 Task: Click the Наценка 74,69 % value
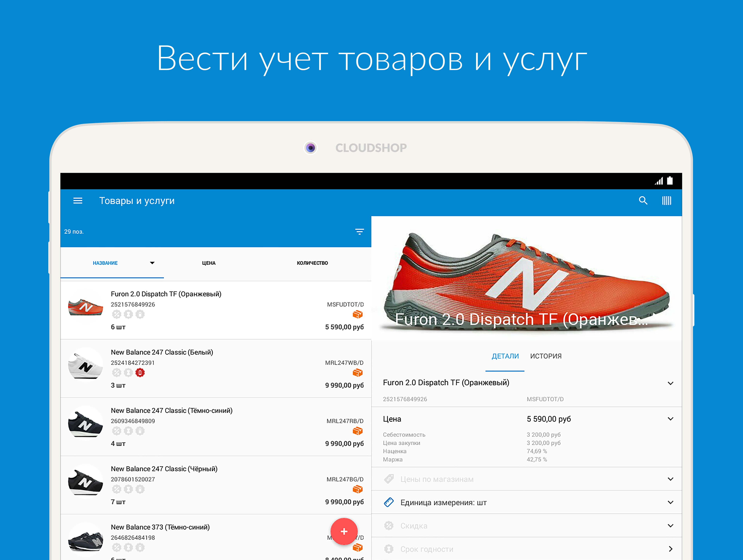pos(536,451)
